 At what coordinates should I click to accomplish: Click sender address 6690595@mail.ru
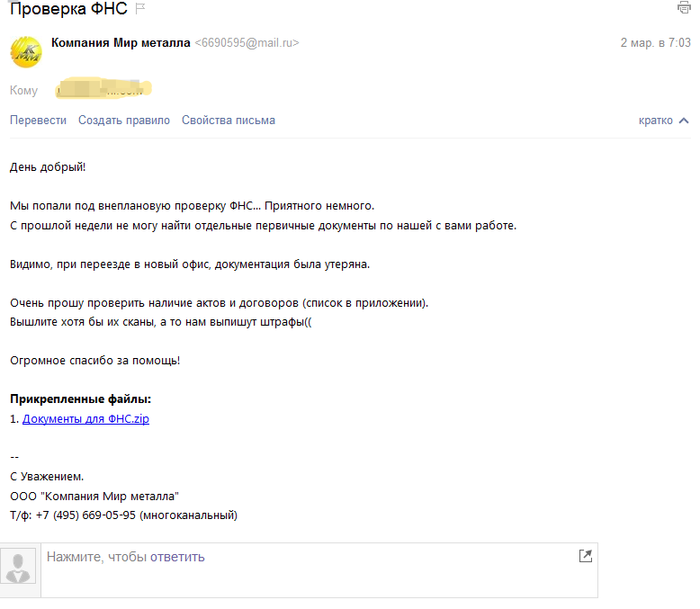tap(247, 43)
